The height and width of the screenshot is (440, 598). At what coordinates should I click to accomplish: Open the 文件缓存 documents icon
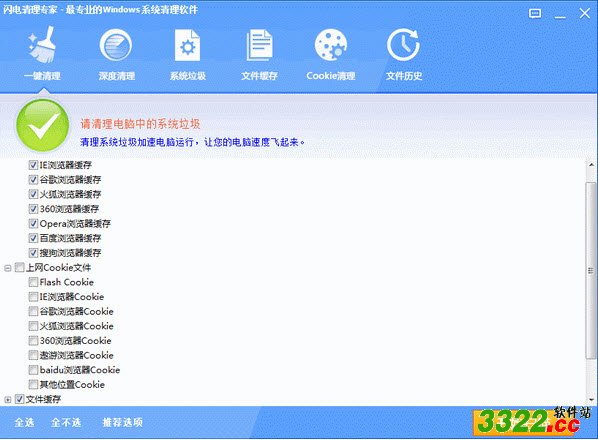[x=259, y=45]
